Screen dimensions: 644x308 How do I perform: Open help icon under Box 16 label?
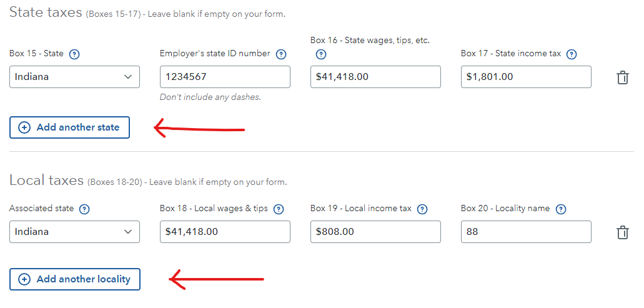[321, 54]
